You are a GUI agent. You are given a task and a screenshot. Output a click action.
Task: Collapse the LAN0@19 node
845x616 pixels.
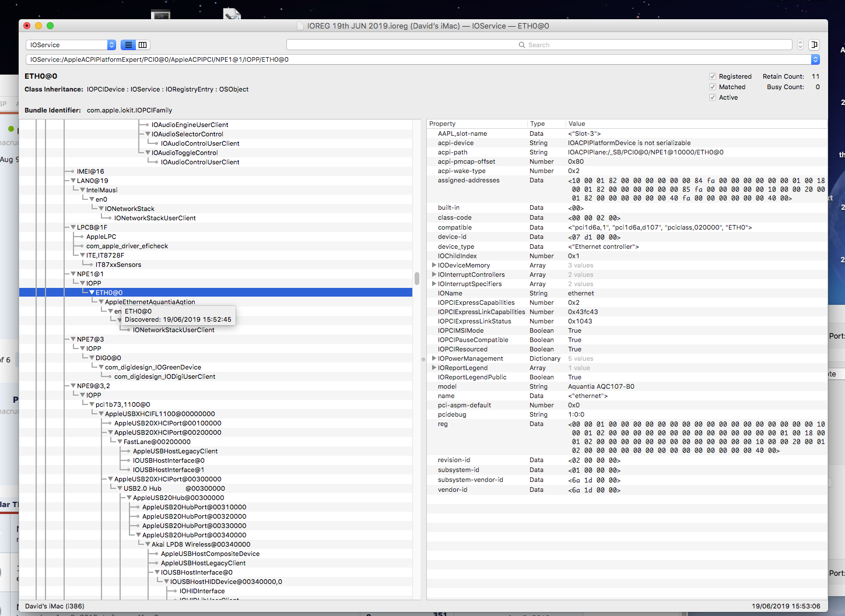tap(73, 181)
